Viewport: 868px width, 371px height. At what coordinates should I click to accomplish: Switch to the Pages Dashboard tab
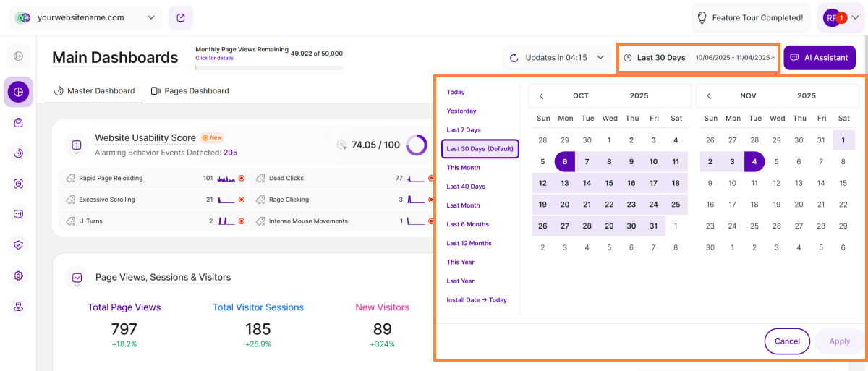pos(190,91)
